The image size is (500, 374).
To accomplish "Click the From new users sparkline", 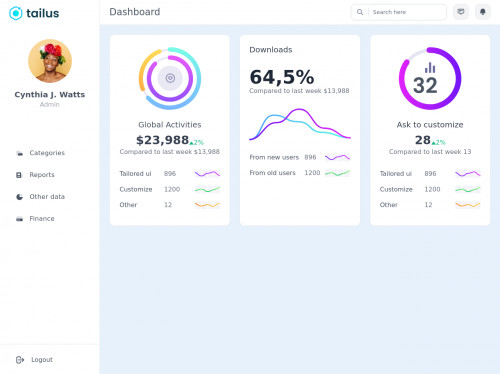I will [x=337, y=157].
